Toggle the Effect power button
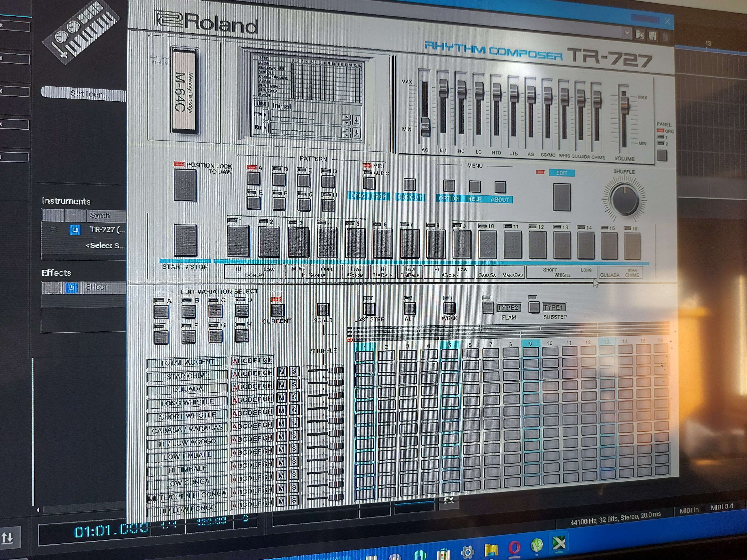 point(71,288)
